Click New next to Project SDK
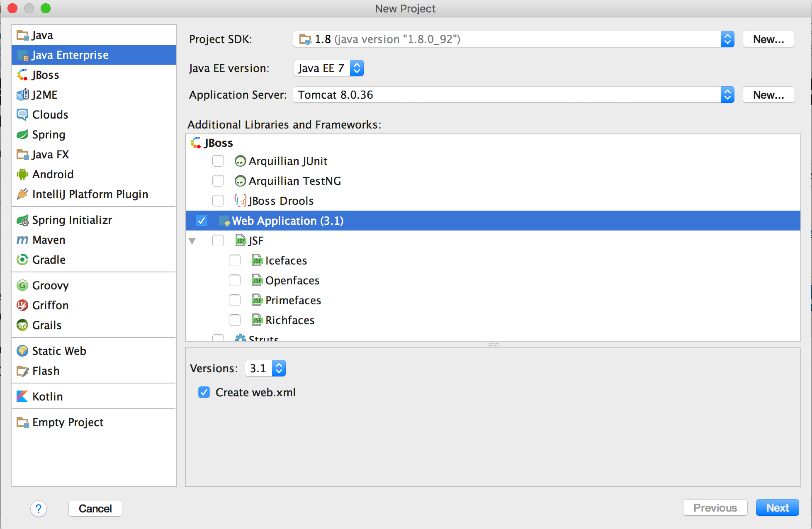812x529 pixels. (x=768, y=39)
